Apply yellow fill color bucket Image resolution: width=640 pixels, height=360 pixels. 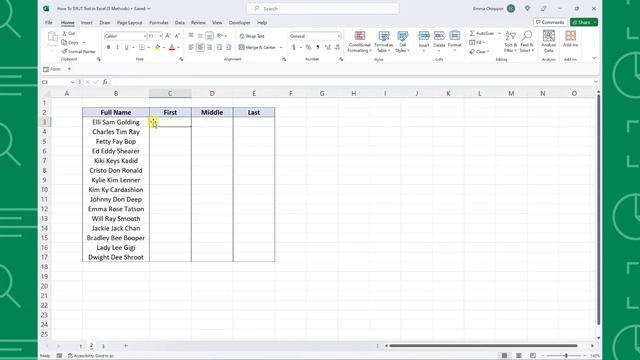pyautogui.click(x=157, y=47)
